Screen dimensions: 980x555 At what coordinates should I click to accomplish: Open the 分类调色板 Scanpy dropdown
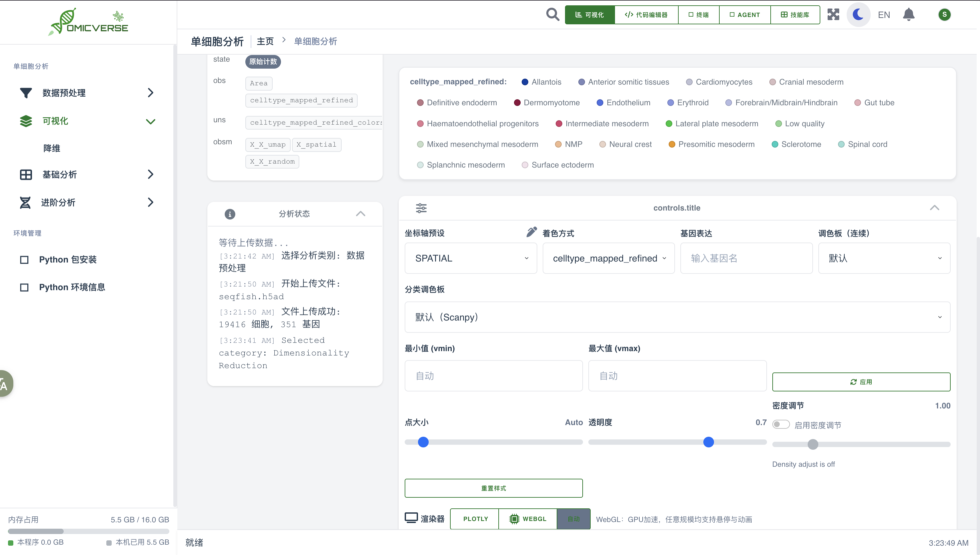pos(677,317)
